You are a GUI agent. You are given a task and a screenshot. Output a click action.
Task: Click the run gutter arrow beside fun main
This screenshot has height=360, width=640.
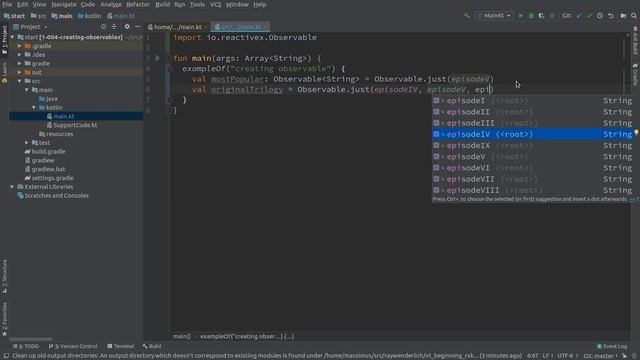click(x=158, y=58)
